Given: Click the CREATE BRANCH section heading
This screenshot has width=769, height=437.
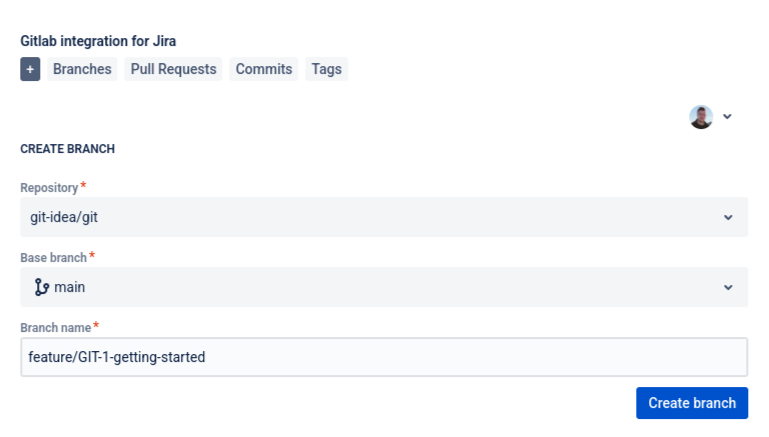Looking at the screenshot, I should [x=67, y=149].
